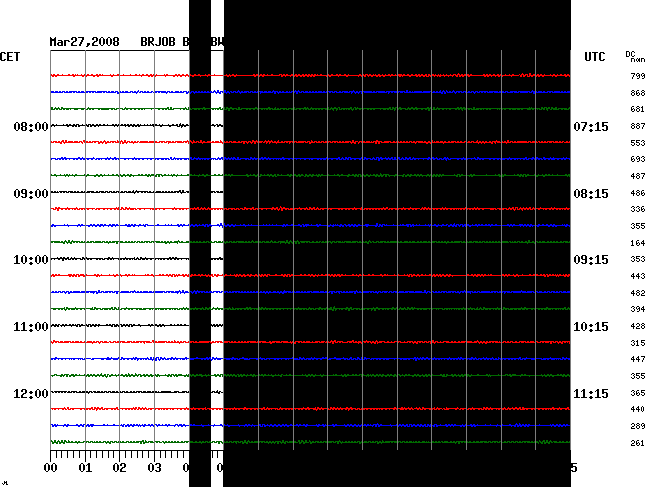Select DC value 353
The height and width of the screenshot is (494, 650).
click(638, 259)
